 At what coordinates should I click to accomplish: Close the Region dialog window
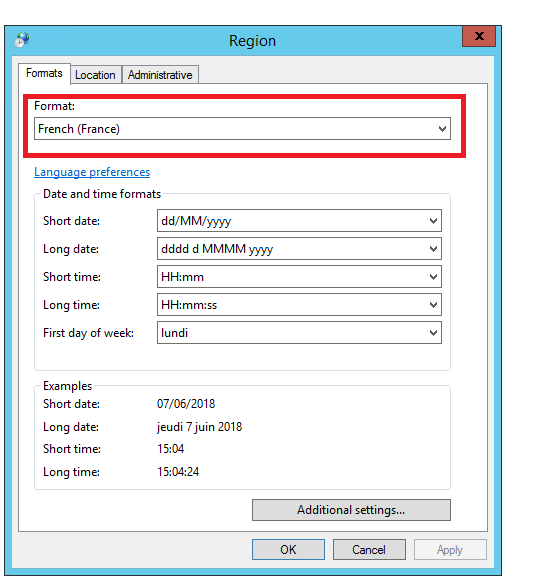(479, 36)
